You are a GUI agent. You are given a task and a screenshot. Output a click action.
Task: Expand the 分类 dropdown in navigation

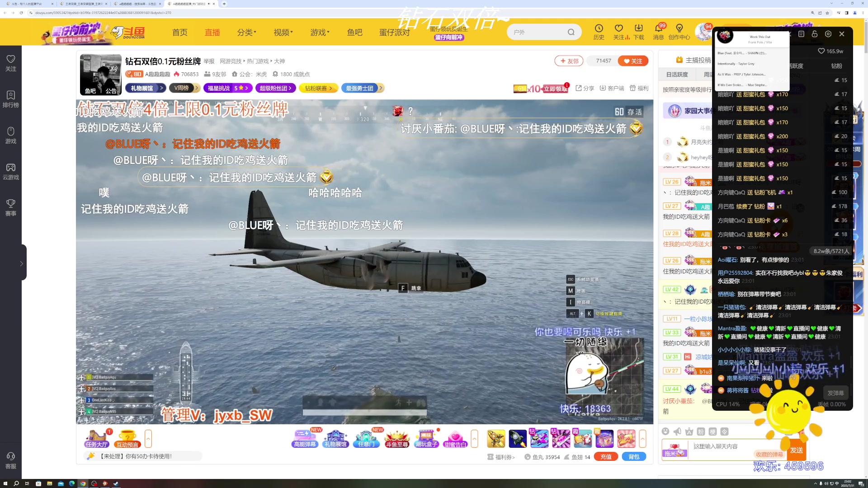[246, 32]
